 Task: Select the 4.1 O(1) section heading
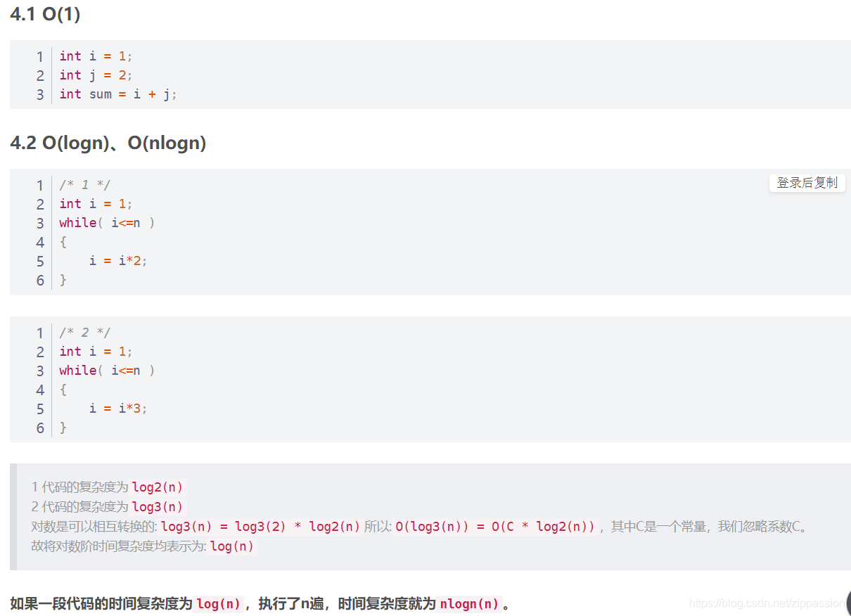click(45, 14)
